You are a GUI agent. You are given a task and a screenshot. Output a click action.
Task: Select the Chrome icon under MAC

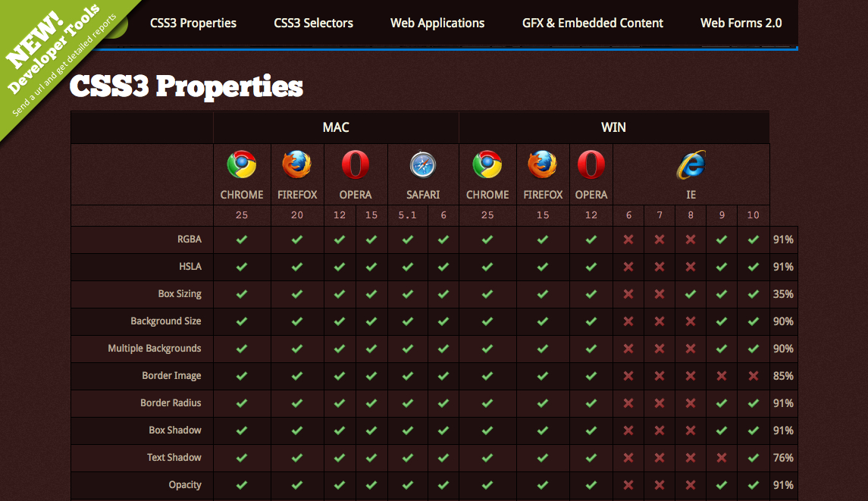click(x=242, y=164)
